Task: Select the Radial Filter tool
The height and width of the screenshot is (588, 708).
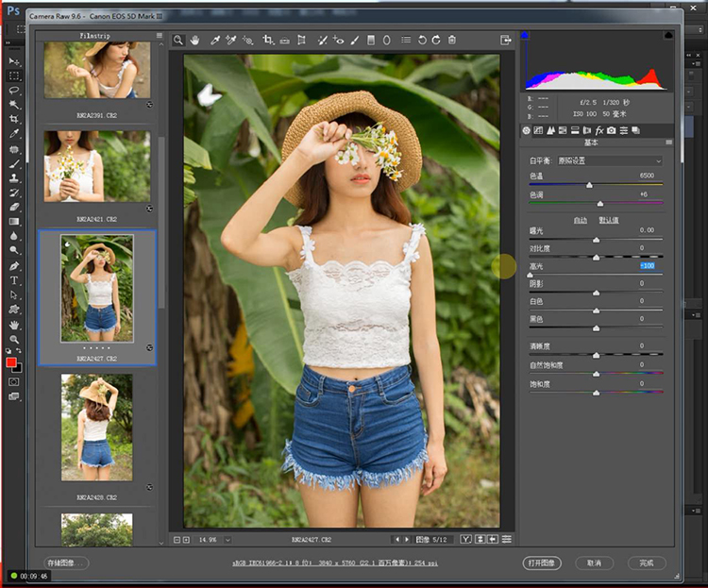Action: [386, 41]
